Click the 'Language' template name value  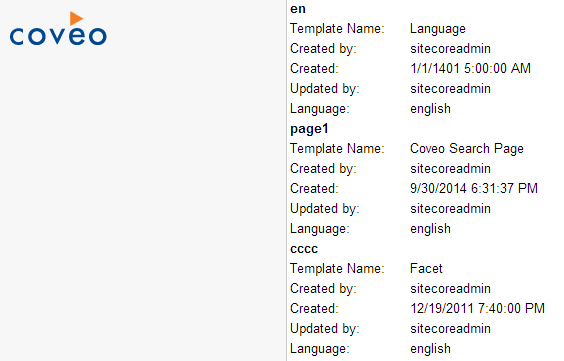point(438,29)
